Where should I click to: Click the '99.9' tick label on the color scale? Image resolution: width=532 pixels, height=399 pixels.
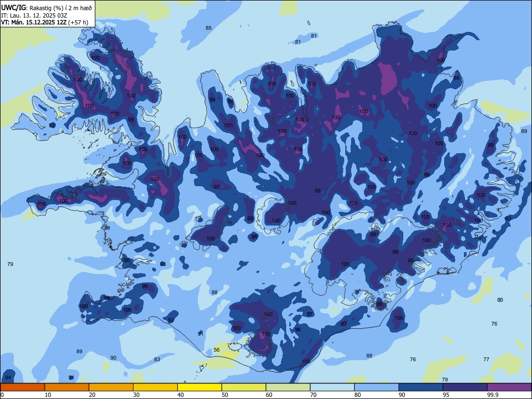pyautogui.click(x=492, y=395)
